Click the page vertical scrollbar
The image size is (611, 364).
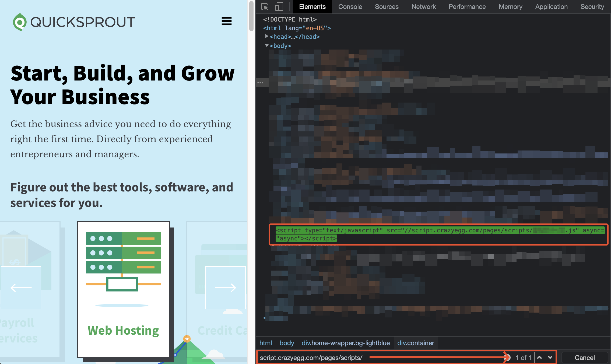tap(251, 16)
